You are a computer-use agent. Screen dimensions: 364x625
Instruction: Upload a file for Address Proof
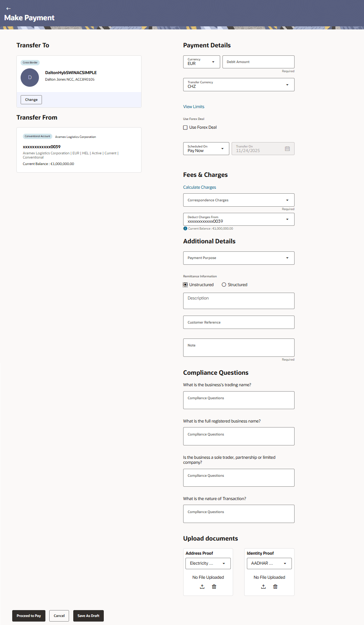(202, 587)
